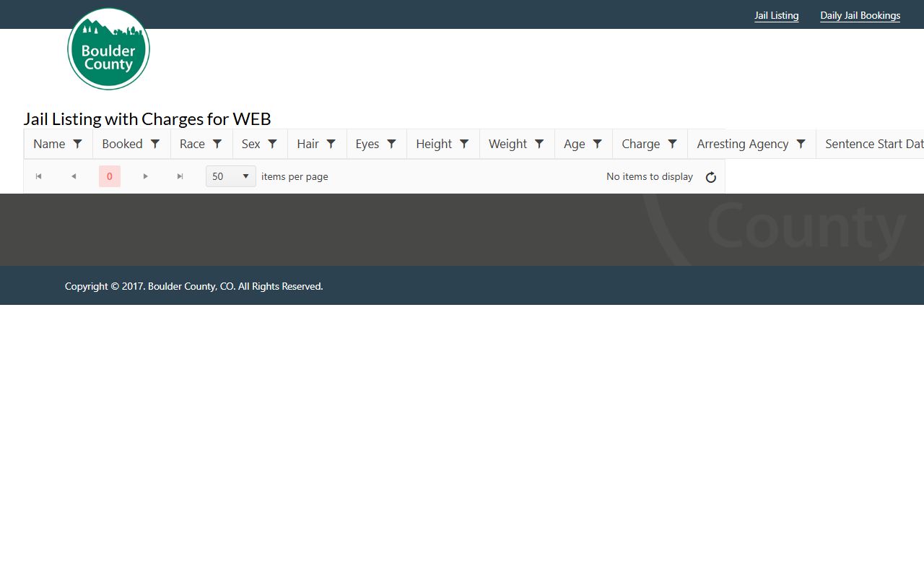Refresh the jail listing grid

(x=711, y=177)
